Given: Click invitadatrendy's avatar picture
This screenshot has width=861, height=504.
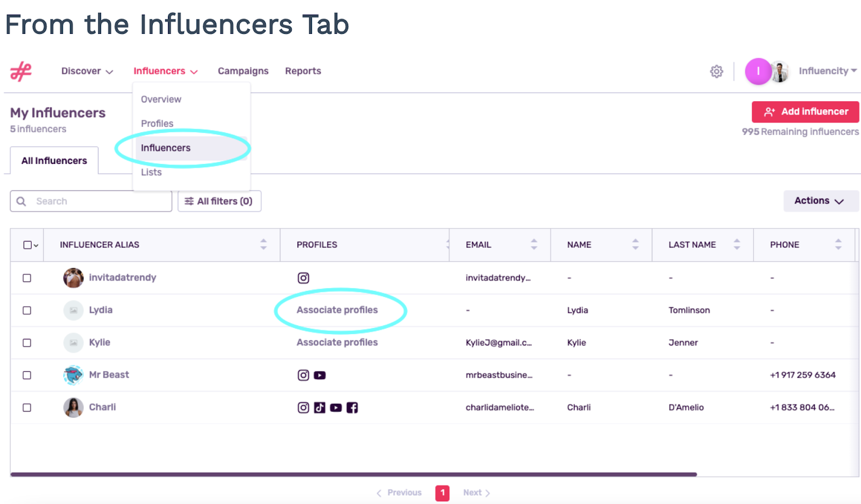Looking at the screenshot, I should tap(73, 278).
